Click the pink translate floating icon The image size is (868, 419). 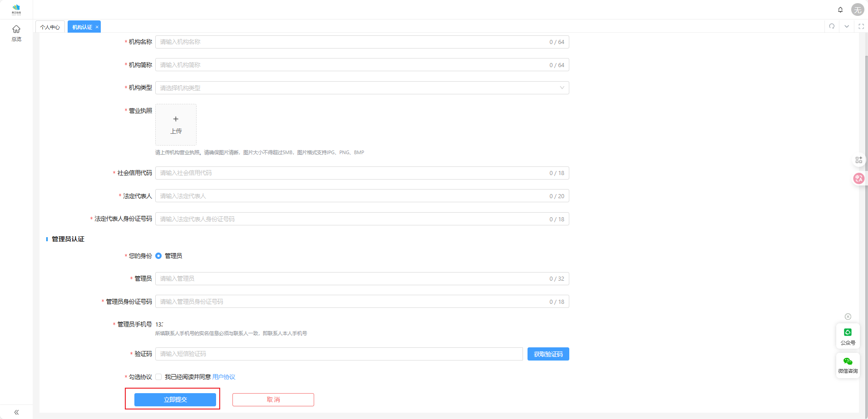(x=858, y=178)
